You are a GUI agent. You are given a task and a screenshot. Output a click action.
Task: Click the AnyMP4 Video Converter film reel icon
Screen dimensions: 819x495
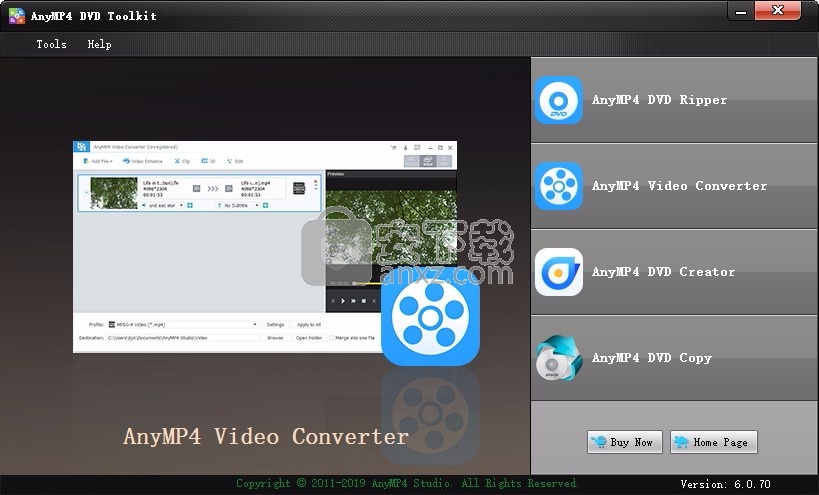pos(558,186)
